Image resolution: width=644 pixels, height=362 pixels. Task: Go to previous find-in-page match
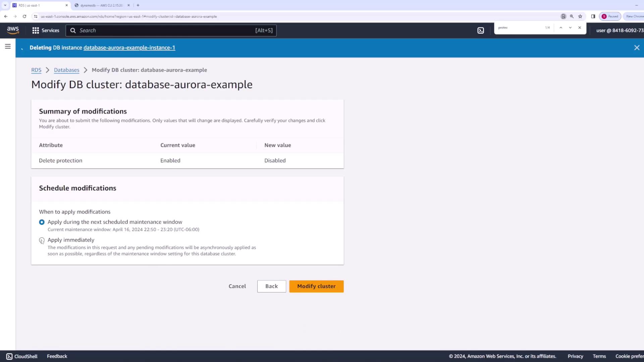pos(561,27)
